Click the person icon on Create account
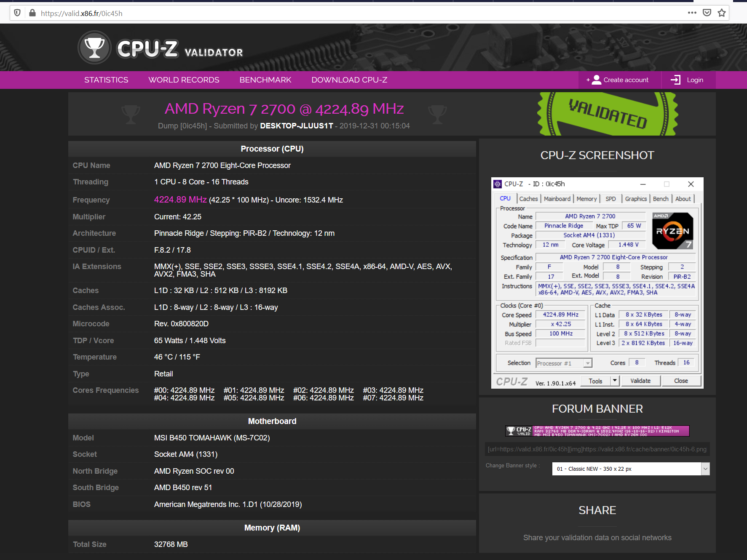Screen dimensions: 747x560 (596, 80)
